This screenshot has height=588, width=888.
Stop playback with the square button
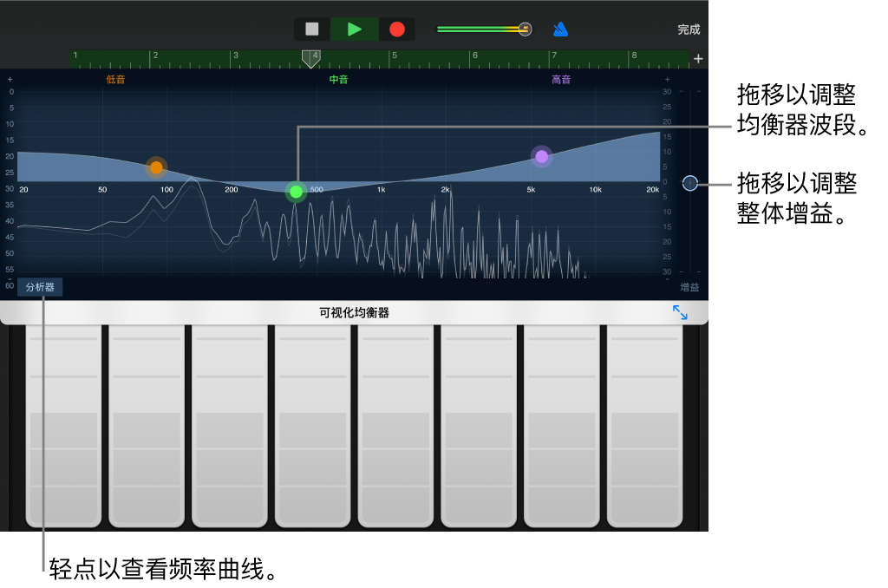pyautogui.click(x=311, y=29)
